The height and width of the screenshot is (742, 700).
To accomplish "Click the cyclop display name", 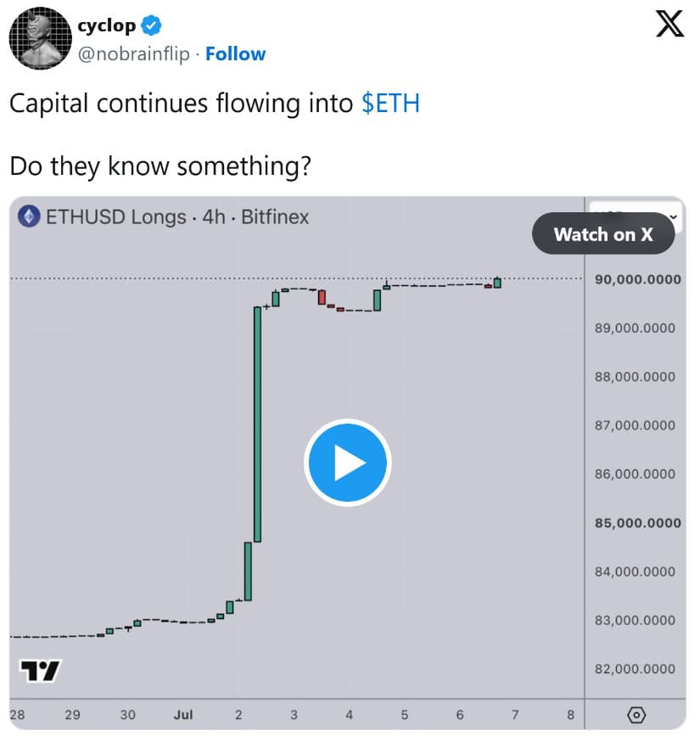I will 106,25.
